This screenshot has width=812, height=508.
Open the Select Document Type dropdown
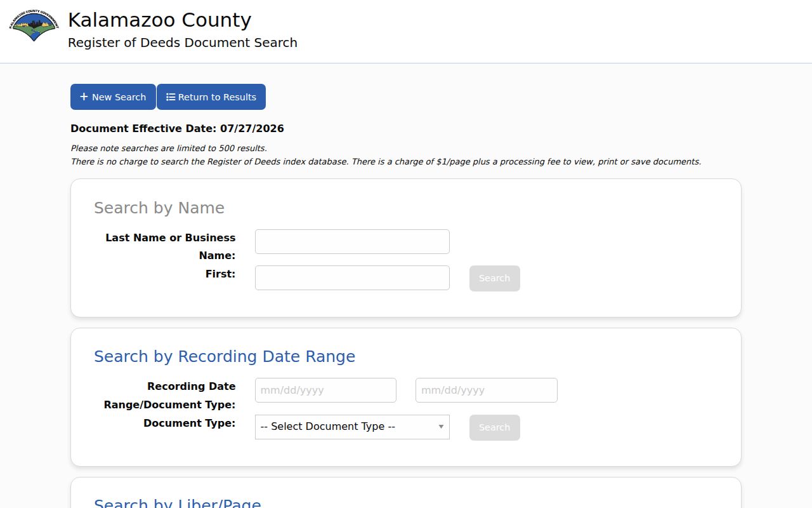352,427
